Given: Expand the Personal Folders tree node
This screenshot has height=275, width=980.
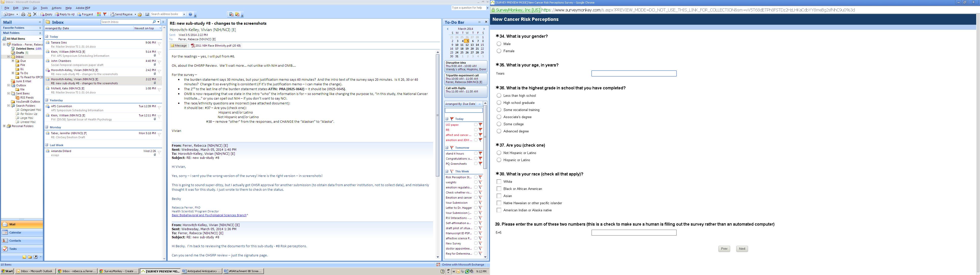Looking at the screenshot, I should [x=4, y=126].
